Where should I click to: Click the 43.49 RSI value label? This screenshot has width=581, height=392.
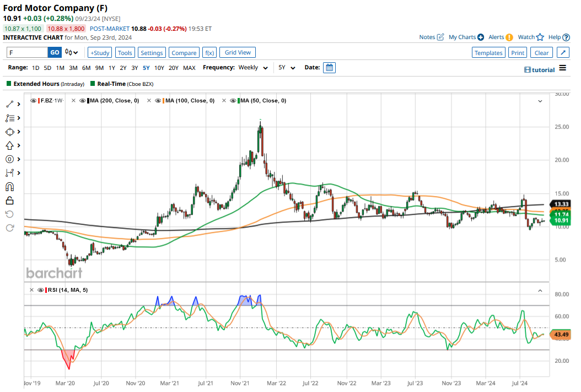[561, 335]
